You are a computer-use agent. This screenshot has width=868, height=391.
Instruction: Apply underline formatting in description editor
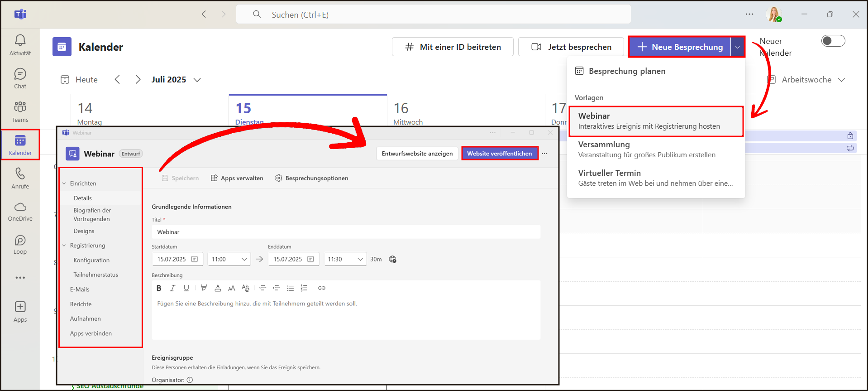click(x=186, y=288)
